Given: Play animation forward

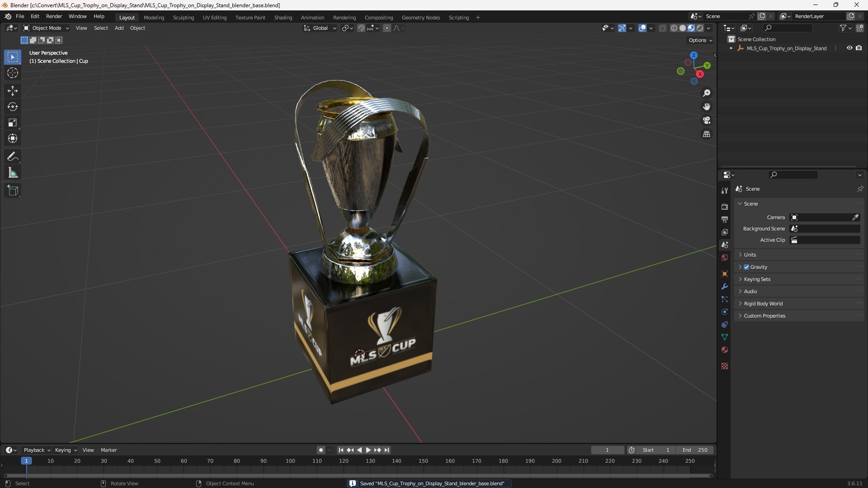Looking at the screenshot, I should (x=368, y=450).
